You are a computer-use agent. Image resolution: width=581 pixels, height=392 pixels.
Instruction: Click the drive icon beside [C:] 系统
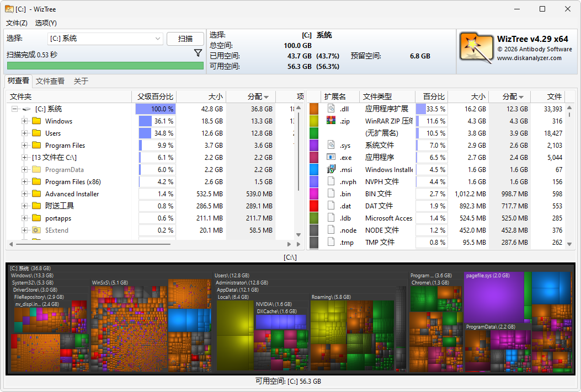pyautogui.click(x=26, y=109)
